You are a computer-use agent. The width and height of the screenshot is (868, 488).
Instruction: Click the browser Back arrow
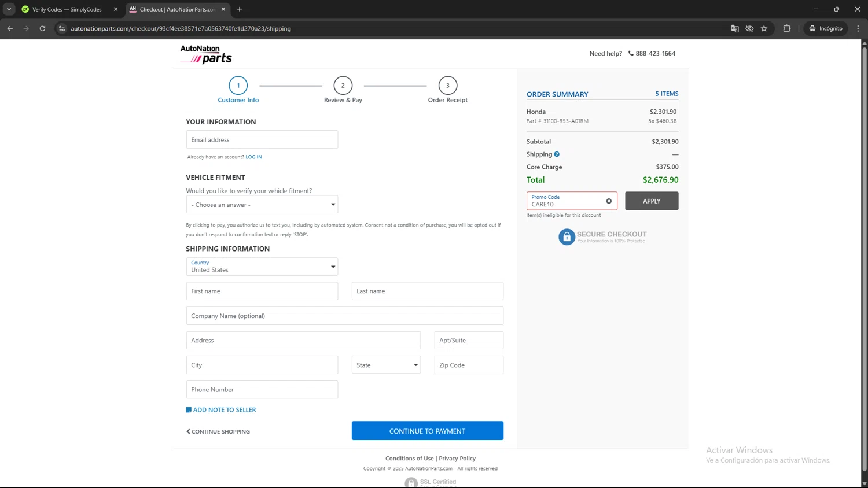tap(10, 28)
